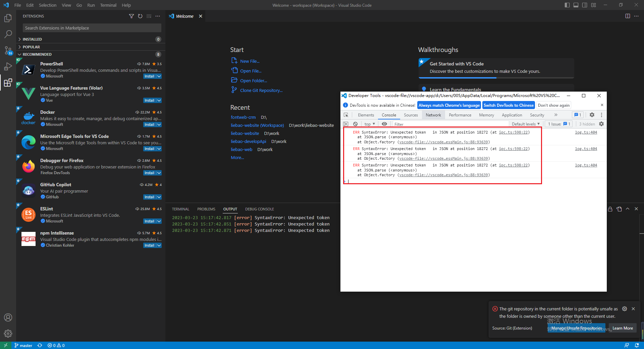The width and height of the screenshot is (644, 349).
Task: Switch to the Network tab in DevTools
Action: click(433, 115)
